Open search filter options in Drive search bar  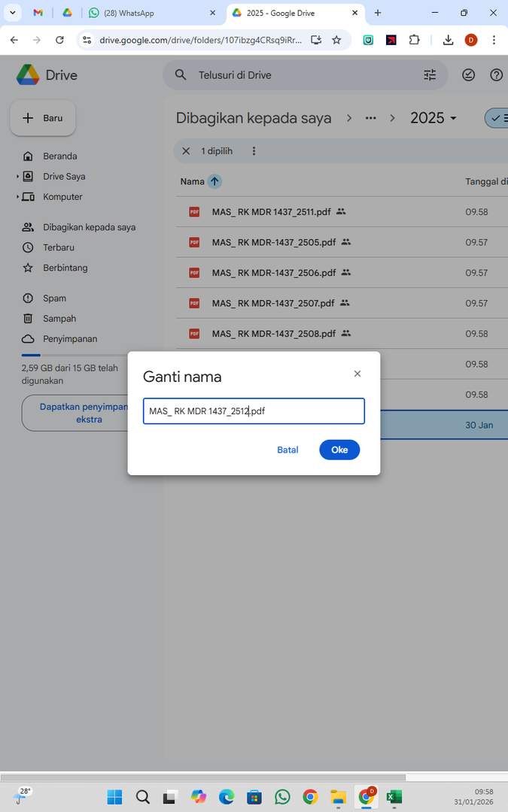tap(430, 75)
